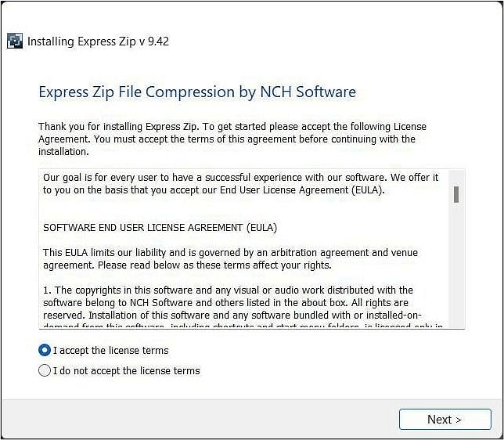This screenshot has width=504, height=440.
Task: Click the "Express Zip File Compression by NCH Software" heading
Action: (x=196, y=92)
